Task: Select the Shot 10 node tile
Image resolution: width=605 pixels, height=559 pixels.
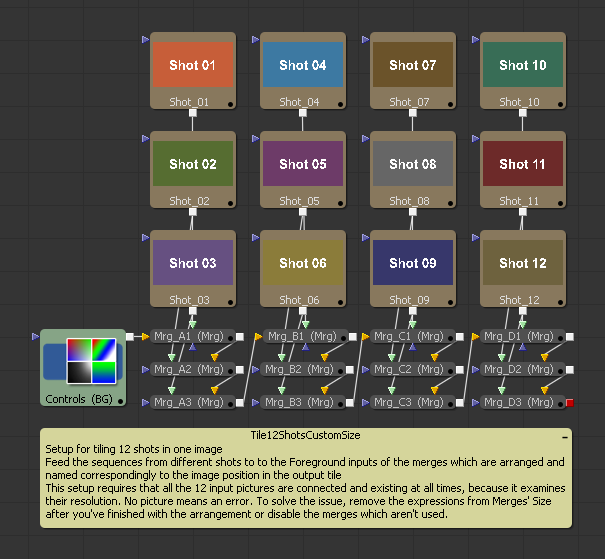Action: [x=523, y=71]
